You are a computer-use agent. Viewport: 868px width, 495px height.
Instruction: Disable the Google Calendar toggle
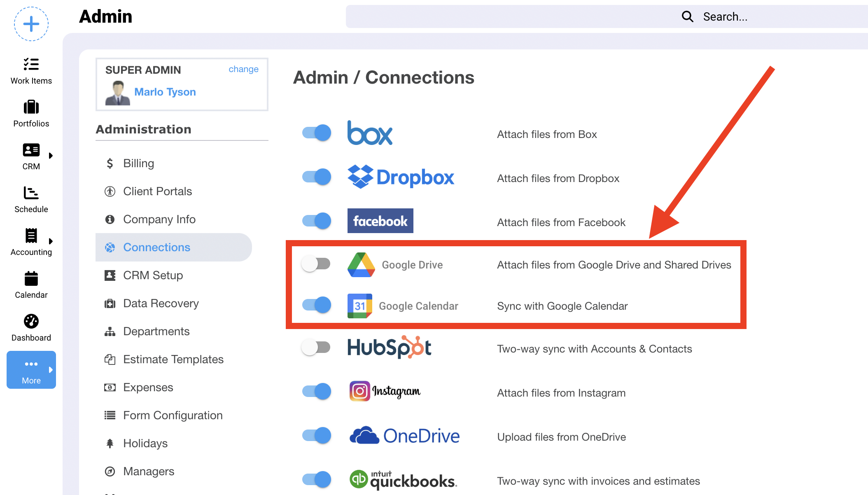coord(316,305)
